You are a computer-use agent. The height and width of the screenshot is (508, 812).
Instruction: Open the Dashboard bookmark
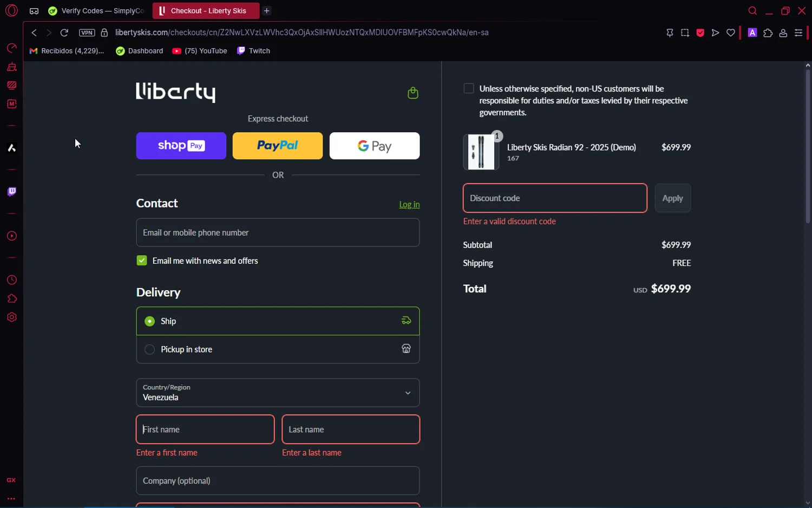139,51
